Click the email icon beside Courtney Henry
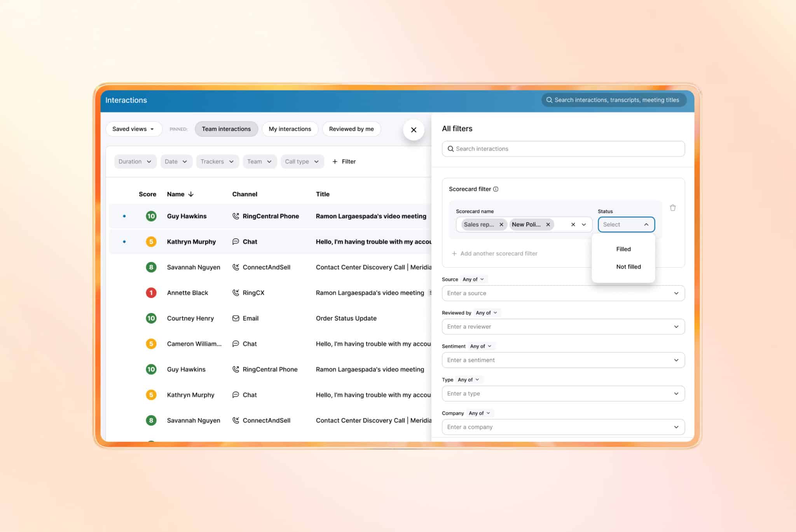Image resolution: width=796 pixels, height=532 pixels. click(x=236, y=318)
